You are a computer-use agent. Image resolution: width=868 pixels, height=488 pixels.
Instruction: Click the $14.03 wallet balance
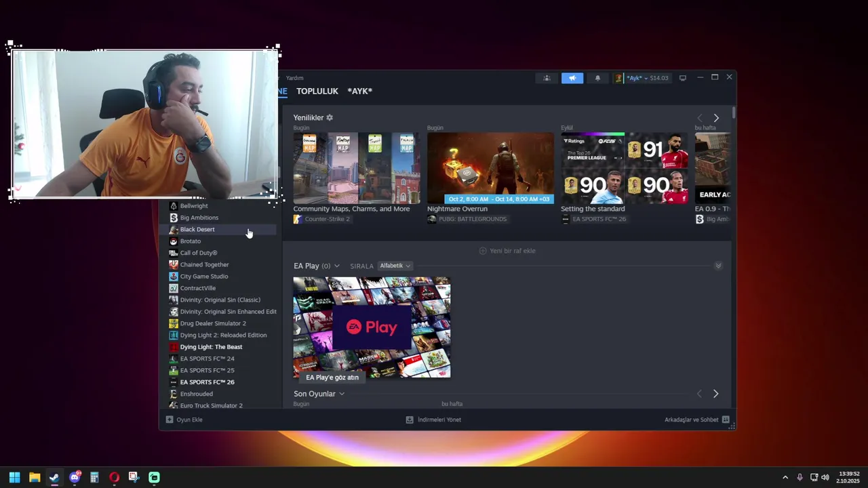(659, 78)
